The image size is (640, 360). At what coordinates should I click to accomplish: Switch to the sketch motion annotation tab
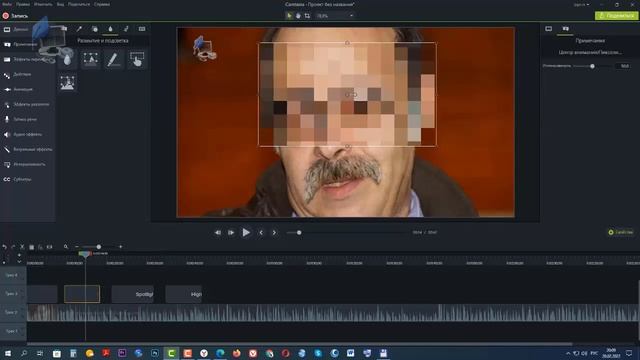[126, 29]
